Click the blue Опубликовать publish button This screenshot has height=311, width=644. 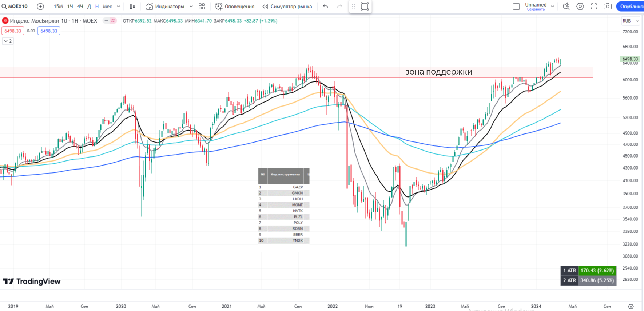coord(630,7)
